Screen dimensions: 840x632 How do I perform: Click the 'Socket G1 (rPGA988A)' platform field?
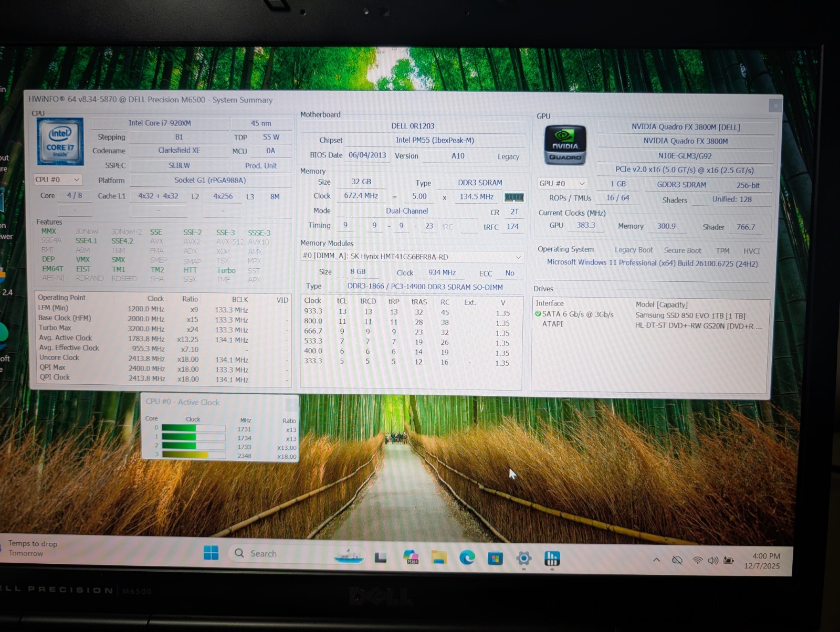point(210,180)
